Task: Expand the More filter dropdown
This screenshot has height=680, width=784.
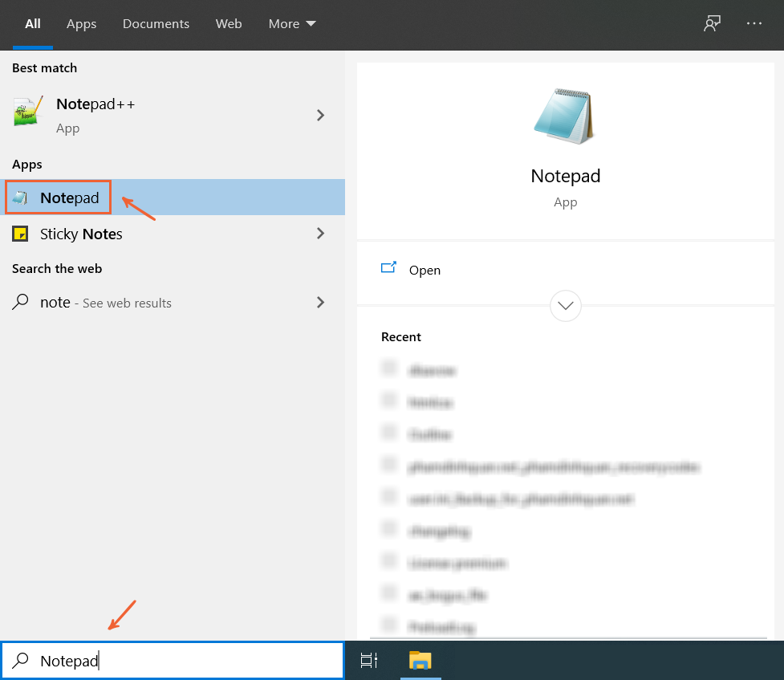Action: [292, 23]
